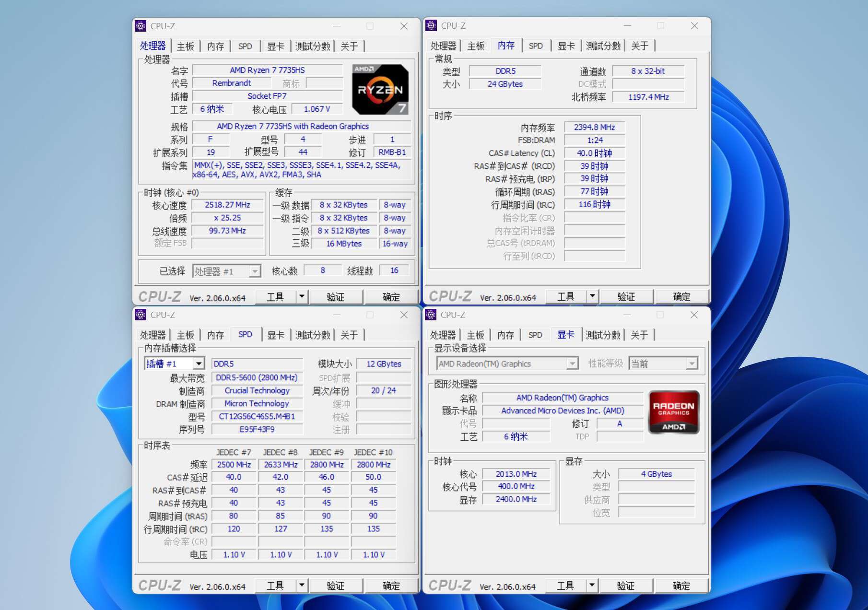Screen dimensions: 868x610
Task: Expand 工具 arrow in memory window
Action: pos(592,296)
